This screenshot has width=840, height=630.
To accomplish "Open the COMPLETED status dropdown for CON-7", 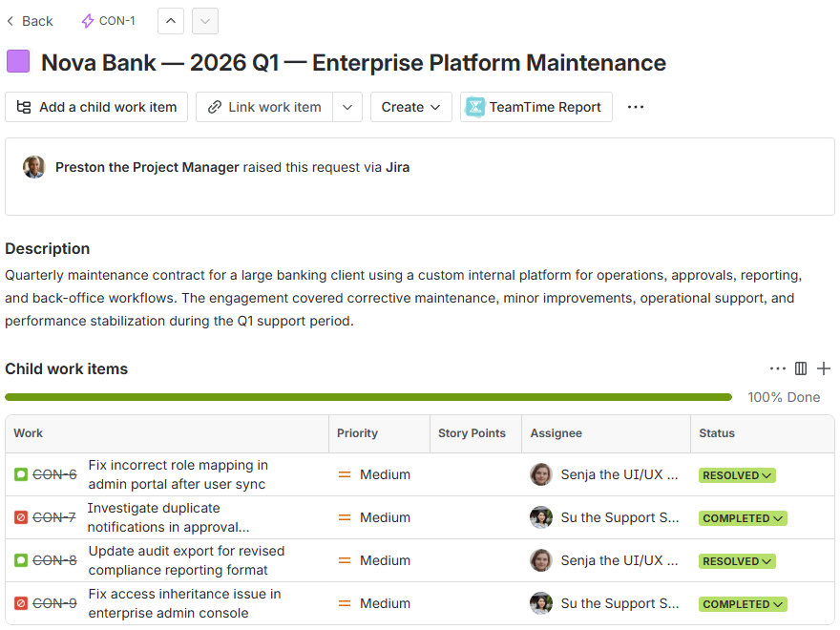I will tap(744, 518).
